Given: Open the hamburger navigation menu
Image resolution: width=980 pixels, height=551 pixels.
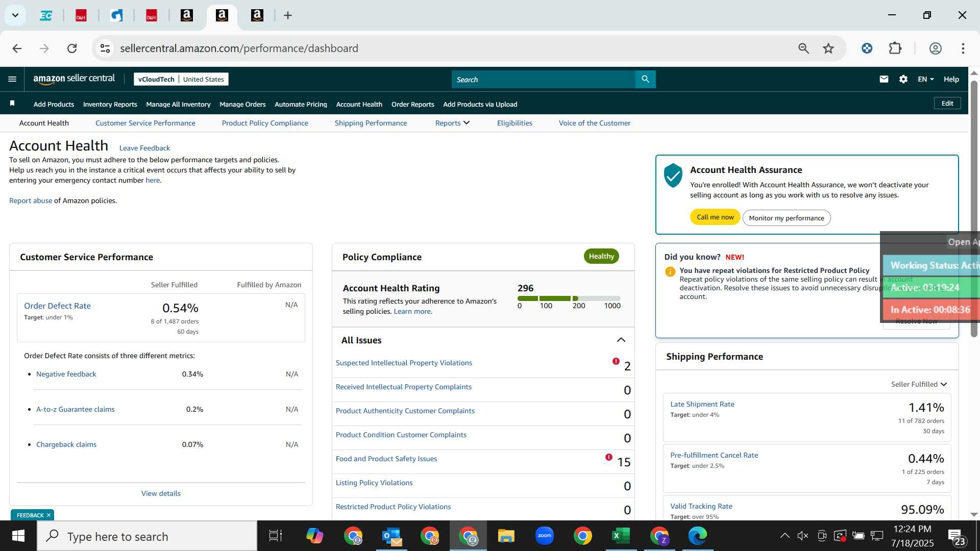Looking at the screenshot, I should coord(12,79).
